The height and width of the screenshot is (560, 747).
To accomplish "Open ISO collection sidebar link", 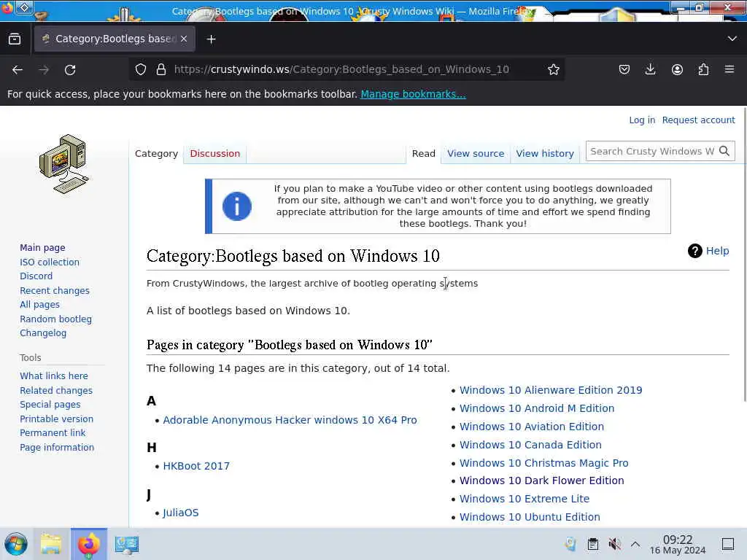I will pyautogui.click(x=50, y=262).
